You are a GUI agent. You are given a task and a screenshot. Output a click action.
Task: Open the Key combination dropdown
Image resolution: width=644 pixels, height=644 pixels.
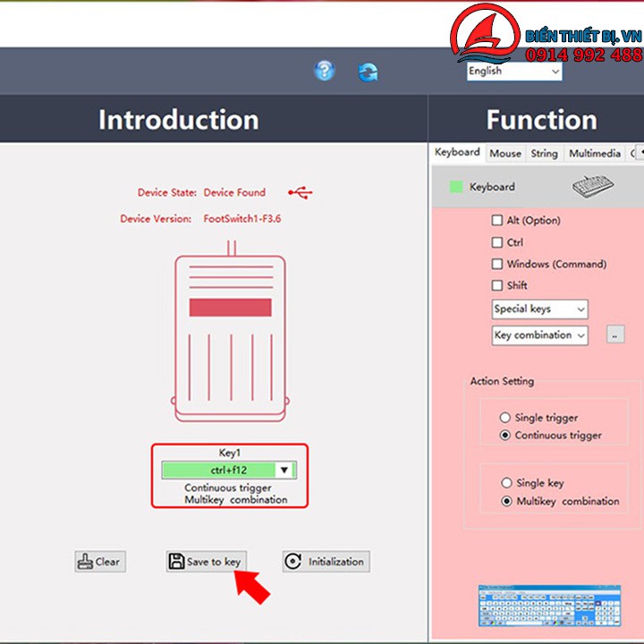539,335
